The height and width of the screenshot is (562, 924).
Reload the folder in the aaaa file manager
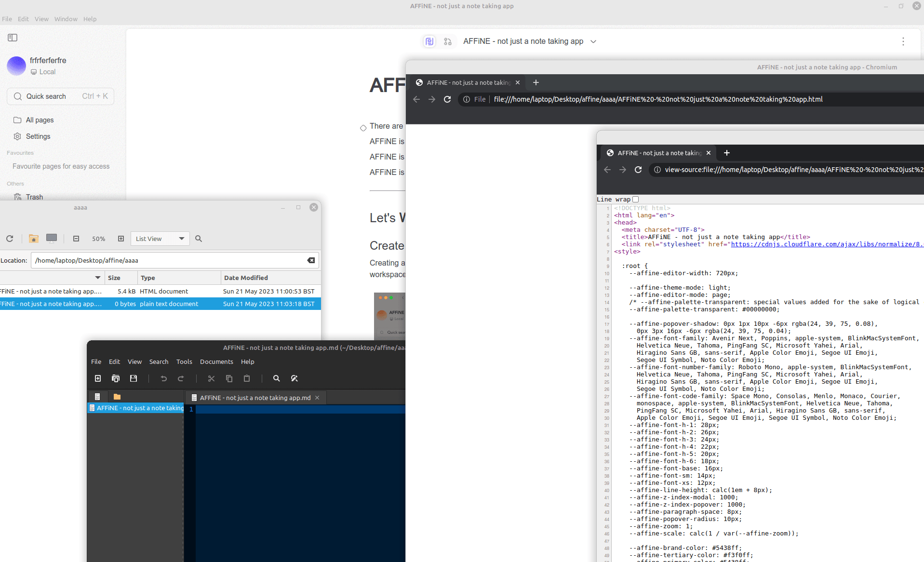pos(10,239)
